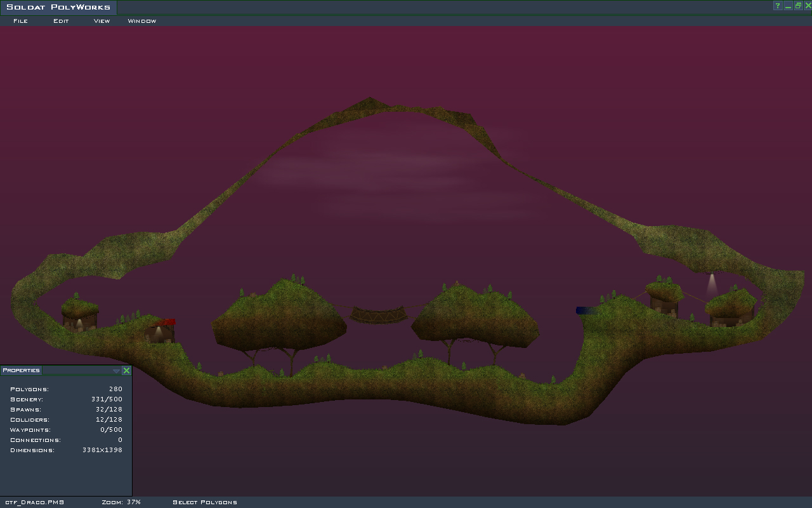Open the File menu
Viewport: 812px width, 508px height.
click(20, 21)
